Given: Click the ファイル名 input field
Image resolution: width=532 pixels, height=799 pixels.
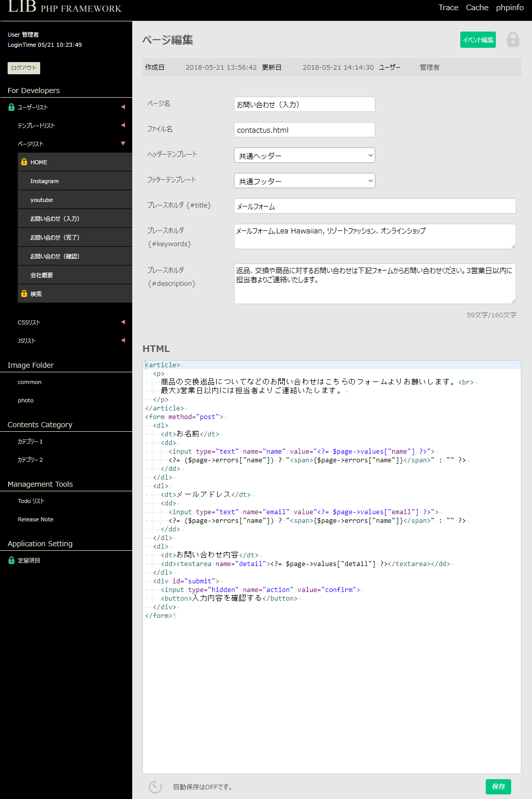Looking at the screenshot, I should pyautogui.click(x=304, y=130).
